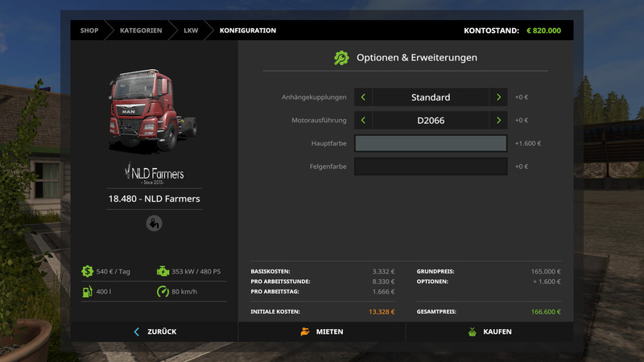
Task: Switch to next Motorausführung variant
Action: [498, 121]
